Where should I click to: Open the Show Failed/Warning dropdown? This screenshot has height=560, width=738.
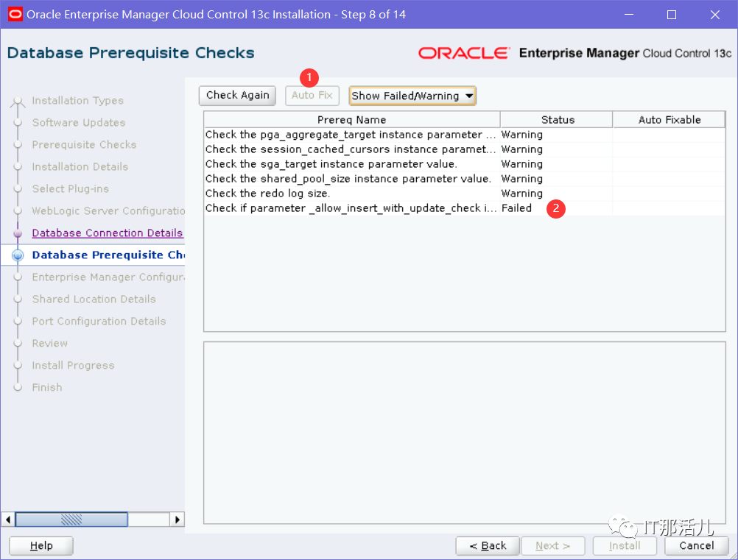(x=412, y=96)
